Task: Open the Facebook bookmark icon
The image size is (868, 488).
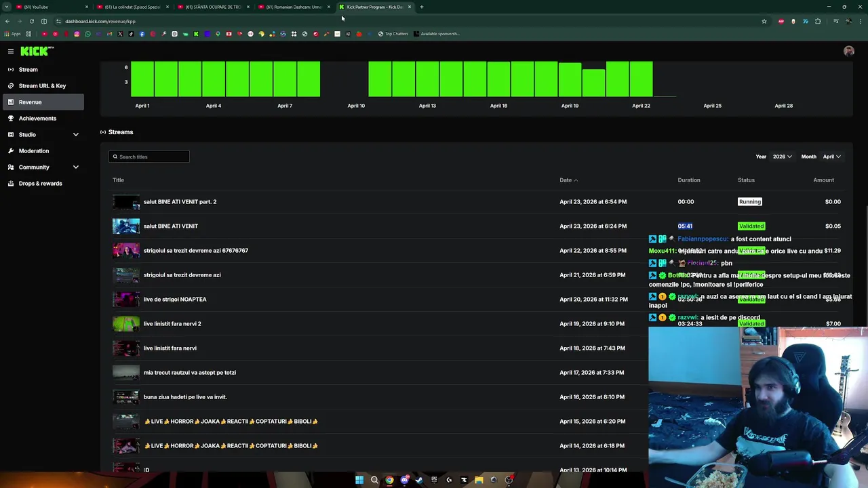Action: pyautogui.click(x=142, y=34)
